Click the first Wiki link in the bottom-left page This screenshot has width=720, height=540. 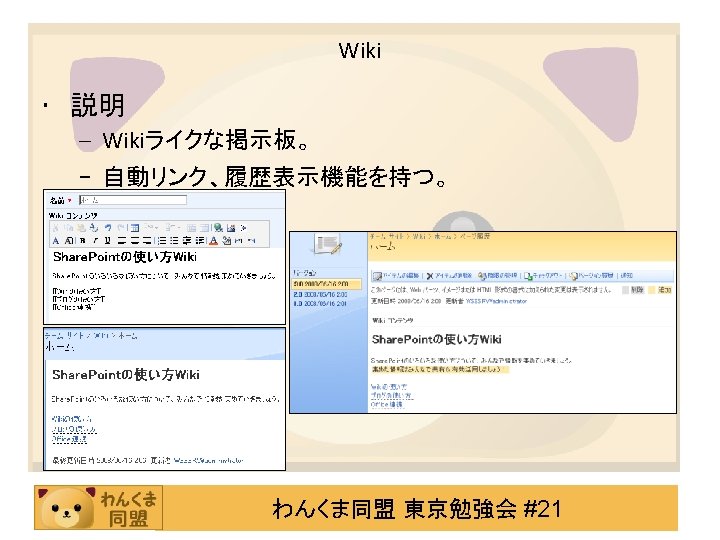click(x=72, y=419)
